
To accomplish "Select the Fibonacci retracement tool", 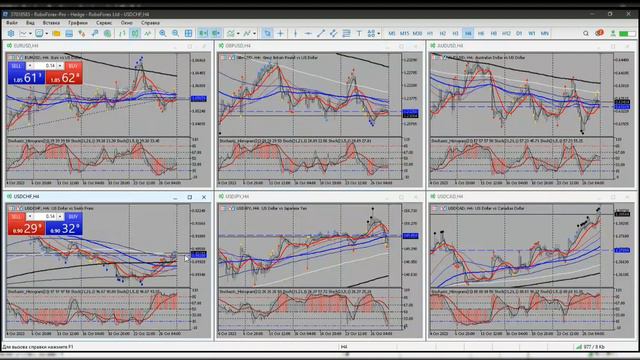I will tap(346, 33).
